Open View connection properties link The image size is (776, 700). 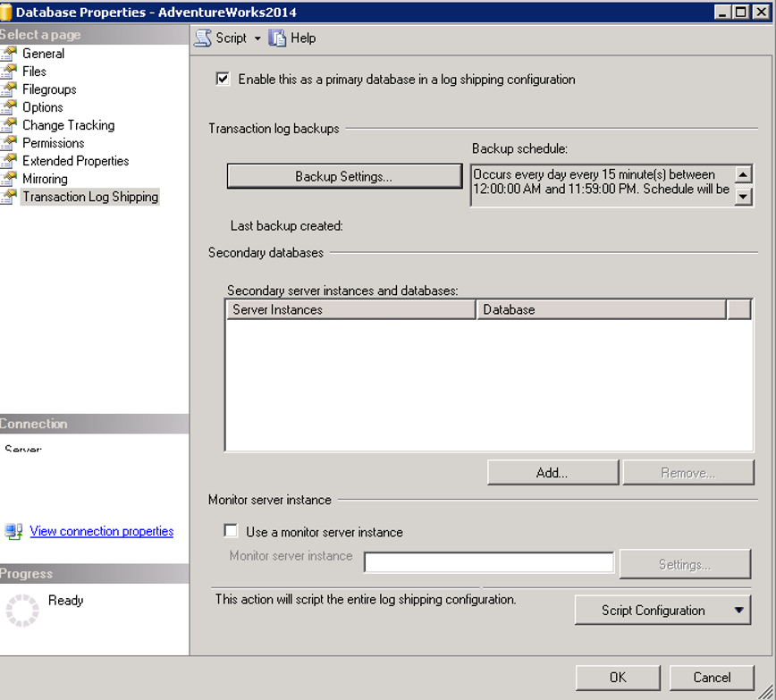(101, 531)
